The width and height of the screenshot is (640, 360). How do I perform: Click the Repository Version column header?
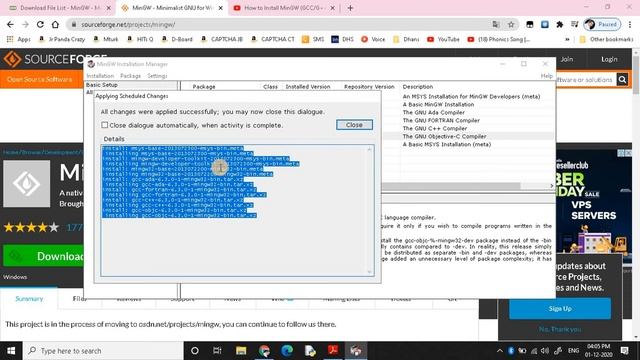[x=369, y=87]
